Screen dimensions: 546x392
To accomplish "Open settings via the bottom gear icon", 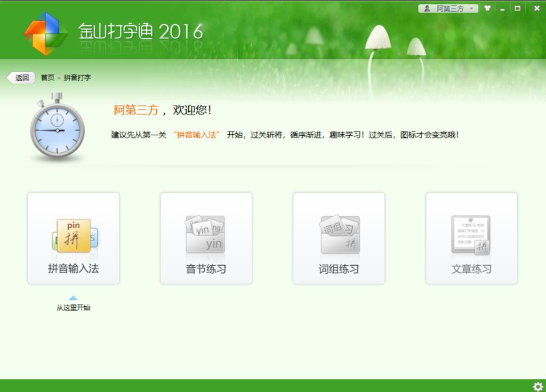I will 537,386.
